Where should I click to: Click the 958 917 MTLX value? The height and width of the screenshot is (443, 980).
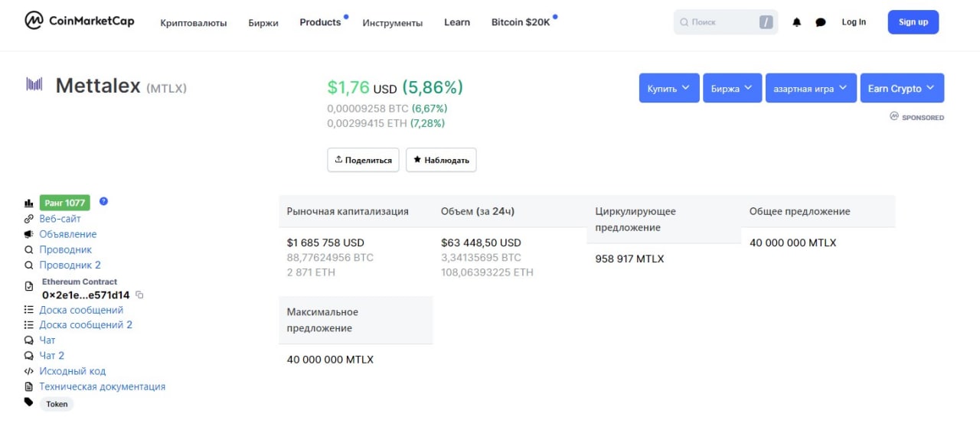[629, 259]
